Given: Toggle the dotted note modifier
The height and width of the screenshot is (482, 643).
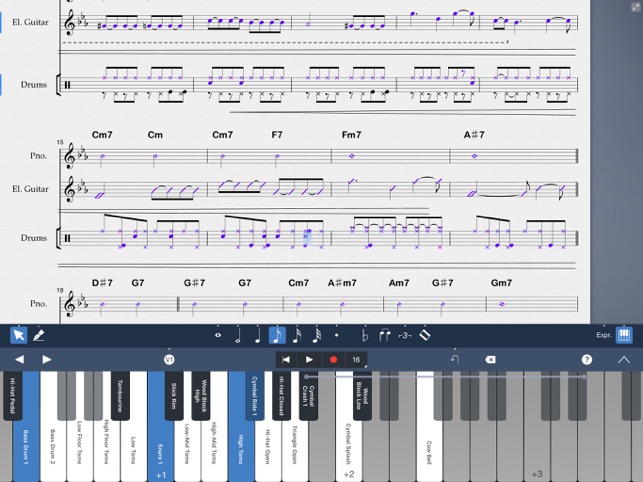Looking at the screenshot, I should pos(337,335).
